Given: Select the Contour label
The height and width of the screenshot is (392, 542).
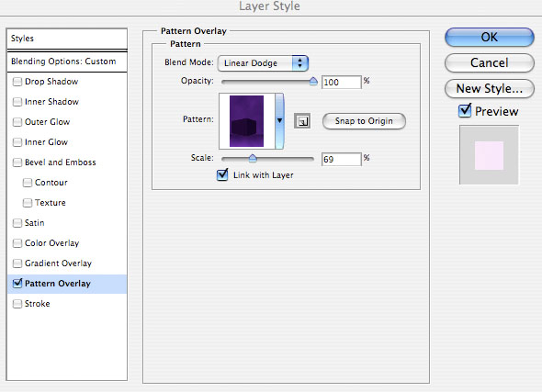Looking at the screenshot, I should [51, 183].
